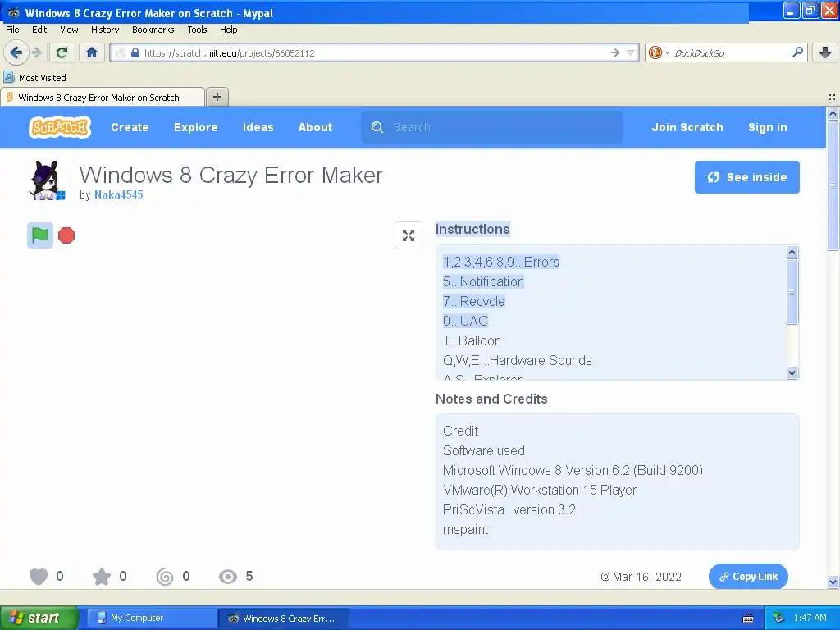Open the Create link in Scratch navbar
Screen dimensions: 840x630
[x=130, y=127]
